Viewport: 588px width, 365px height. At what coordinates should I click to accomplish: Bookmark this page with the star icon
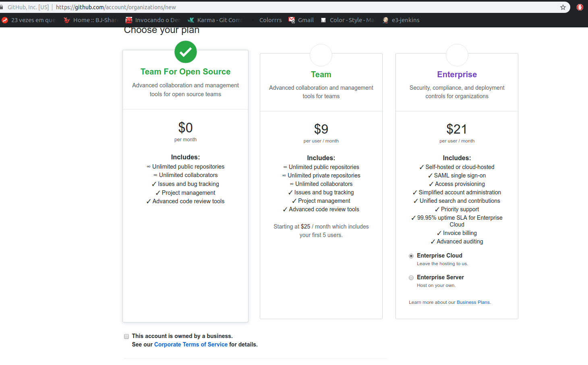pyautogui.click(x=563, y=7)
